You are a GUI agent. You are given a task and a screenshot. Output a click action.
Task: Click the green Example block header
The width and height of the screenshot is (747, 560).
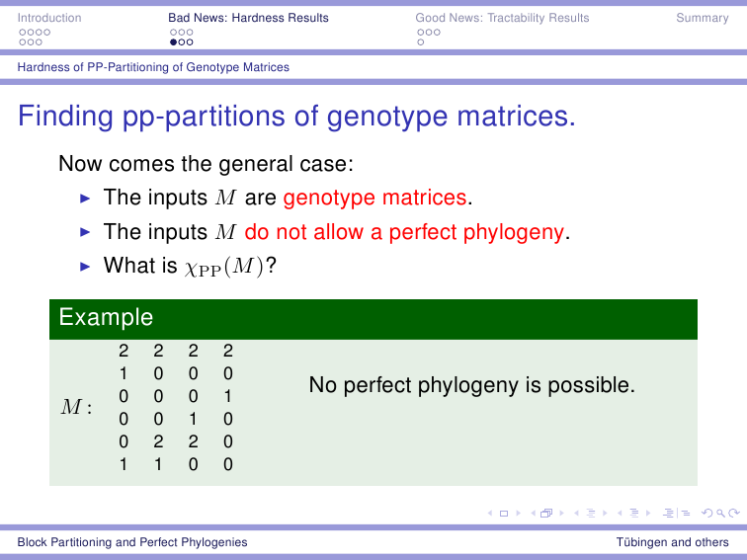[x=373, y=319]
